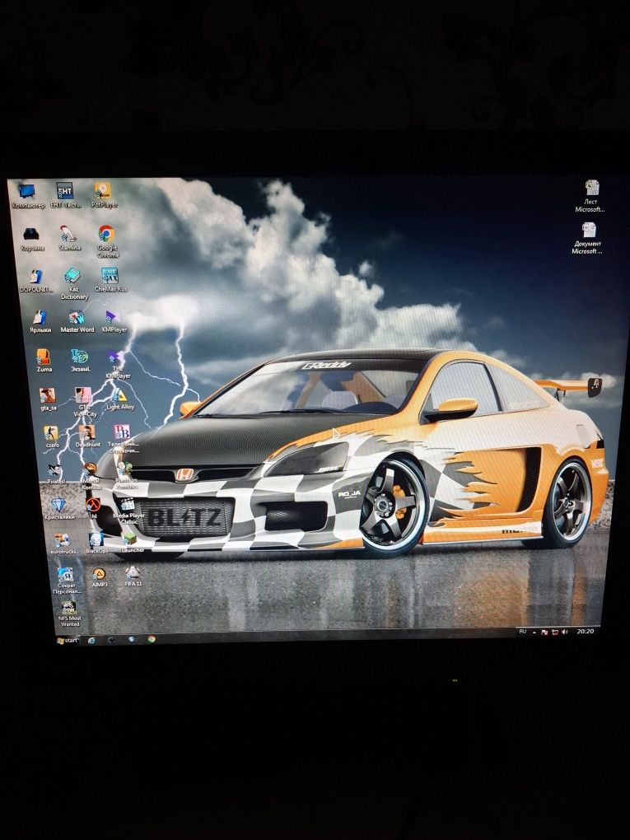Open Chrome from the taskbar
Viewport: 630px width, 840px height.
[152, 639]
